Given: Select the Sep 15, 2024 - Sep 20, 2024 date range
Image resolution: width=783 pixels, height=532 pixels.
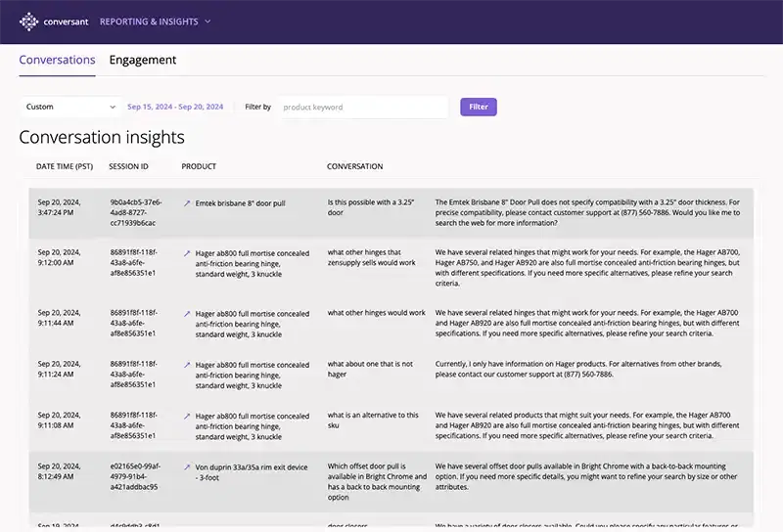Looking at the screenshot, I should (x=175, y=107).
